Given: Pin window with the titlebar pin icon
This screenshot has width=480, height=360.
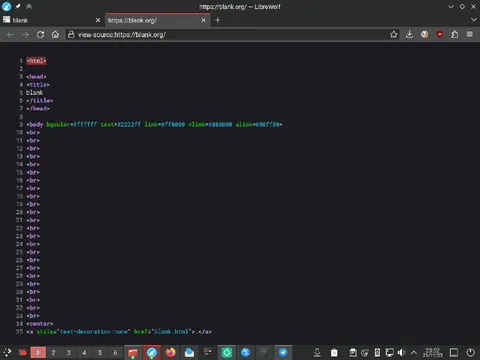Looking at the screenshot, I should [18, 6].
